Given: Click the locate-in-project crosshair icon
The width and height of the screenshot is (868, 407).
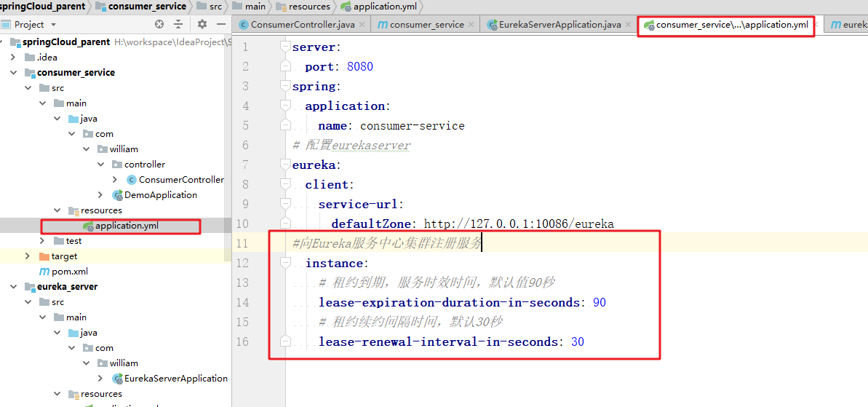Looking at the screenshot, I should 159,24.
